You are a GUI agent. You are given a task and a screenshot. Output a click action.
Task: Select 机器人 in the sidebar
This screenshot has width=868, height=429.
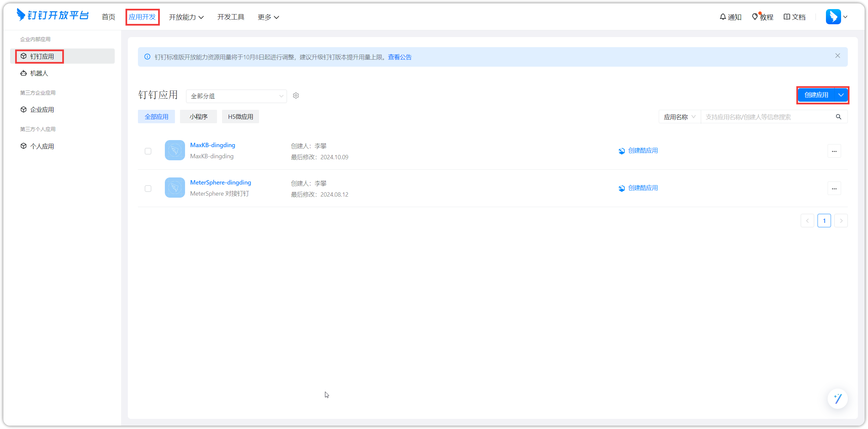click(x=62, y=73)
